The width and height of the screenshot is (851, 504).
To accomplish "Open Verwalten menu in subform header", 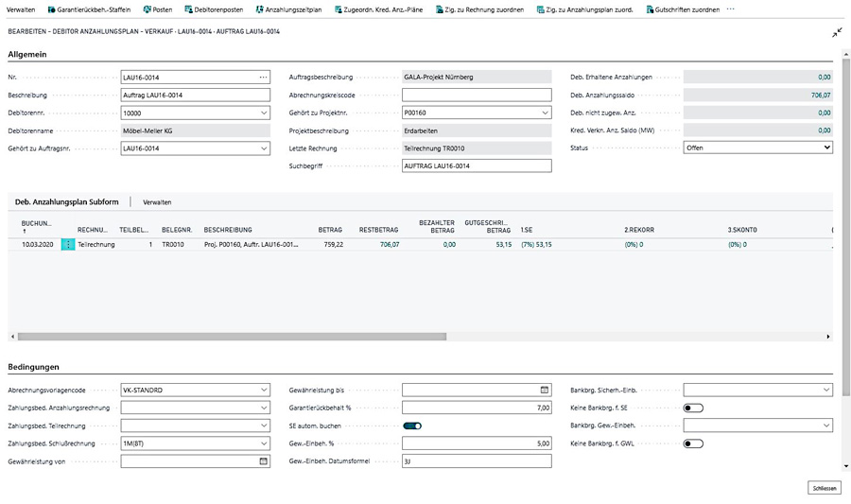I will [x=157, y=202].
